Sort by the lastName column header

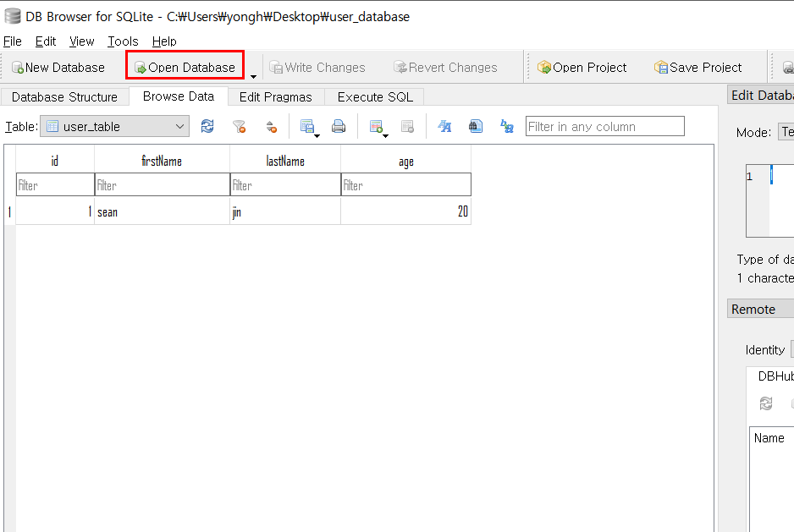[285, 161]
